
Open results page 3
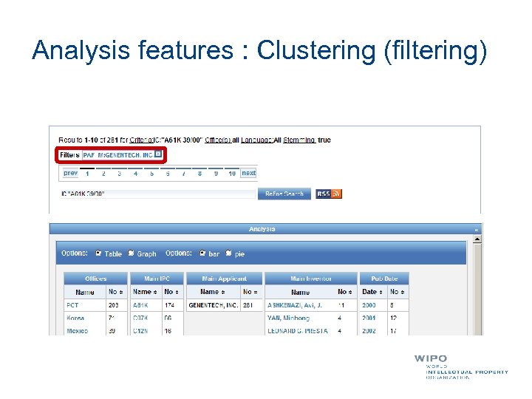click(120, 174)
